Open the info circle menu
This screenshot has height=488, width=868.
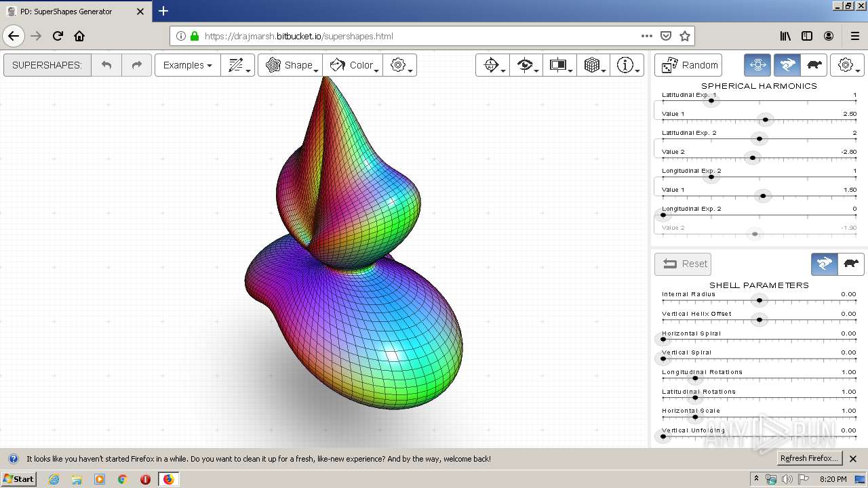tap(627, 65)
